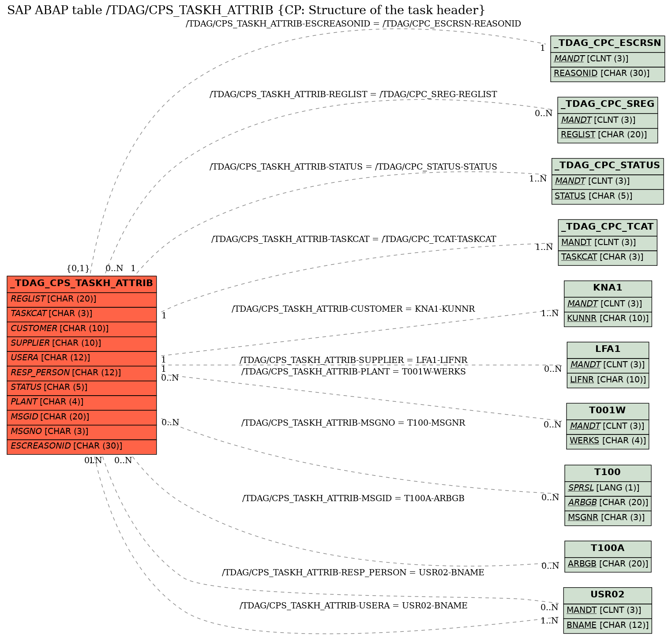The image size is (672, 638).
Task: Select the SUPPLIER [CHAR (10)] field
Action: pyautogui.click(x=82, y=344)
